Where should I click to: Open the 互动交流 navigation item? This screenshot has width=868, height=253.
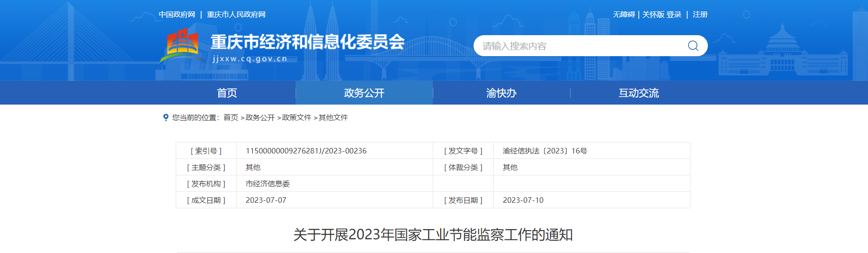639,93
